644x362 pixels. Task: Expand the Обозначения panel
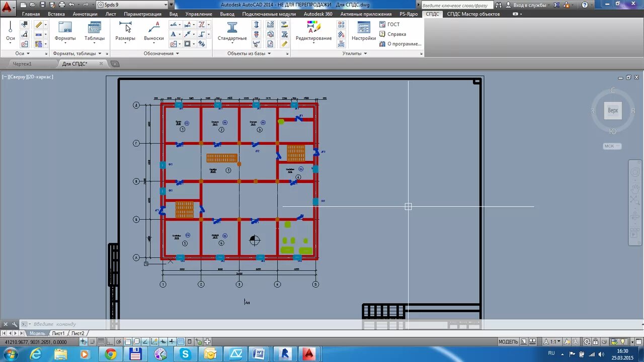point(162,53)
